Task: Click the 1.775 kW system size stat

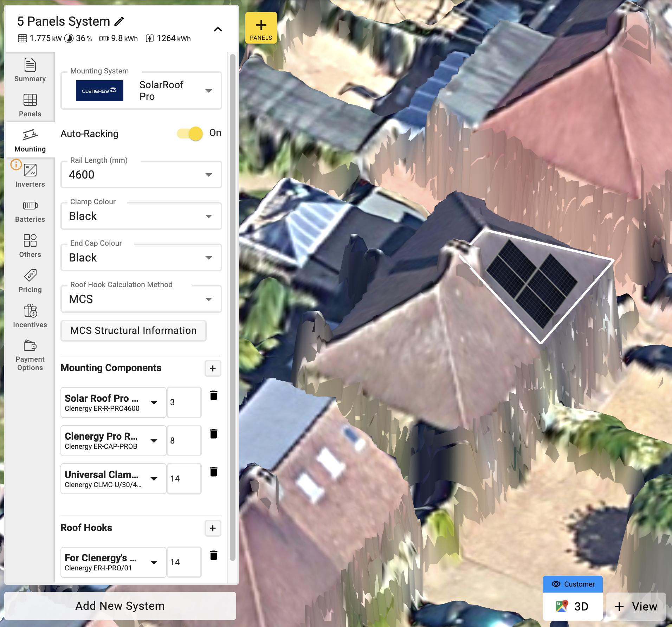Action: click(40, 38)
